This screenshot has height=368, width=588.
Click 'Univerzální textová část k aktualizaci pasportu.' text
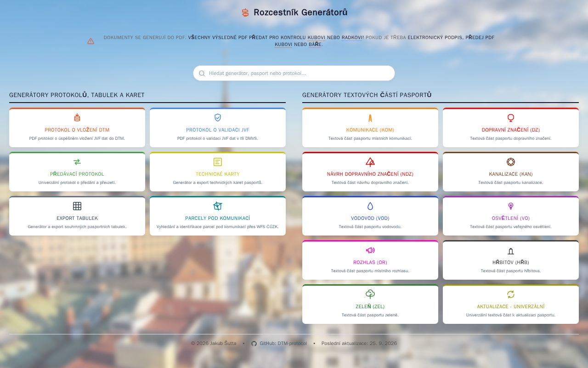point(511,315)
